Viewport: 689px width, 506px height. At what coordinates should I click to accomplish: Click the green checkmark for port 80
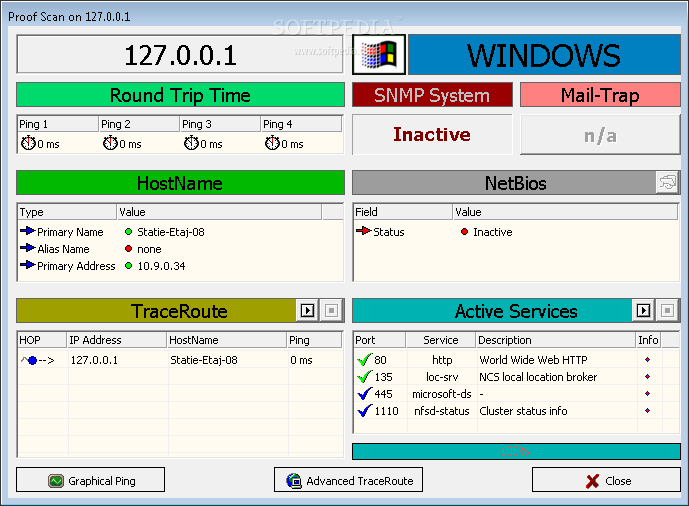click(365, 360)
